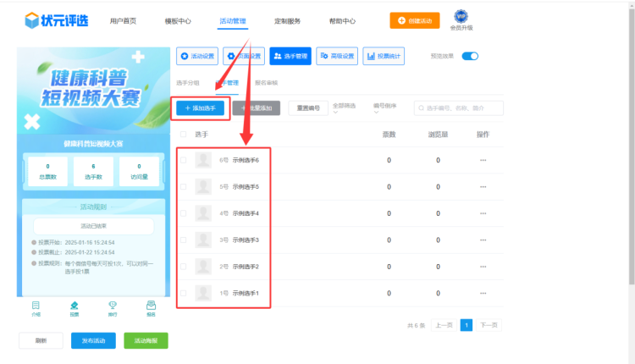The width and height of the screenshot is (635, 364).
Task: Click the 报名 envelope icon
Action: [151, 306]
